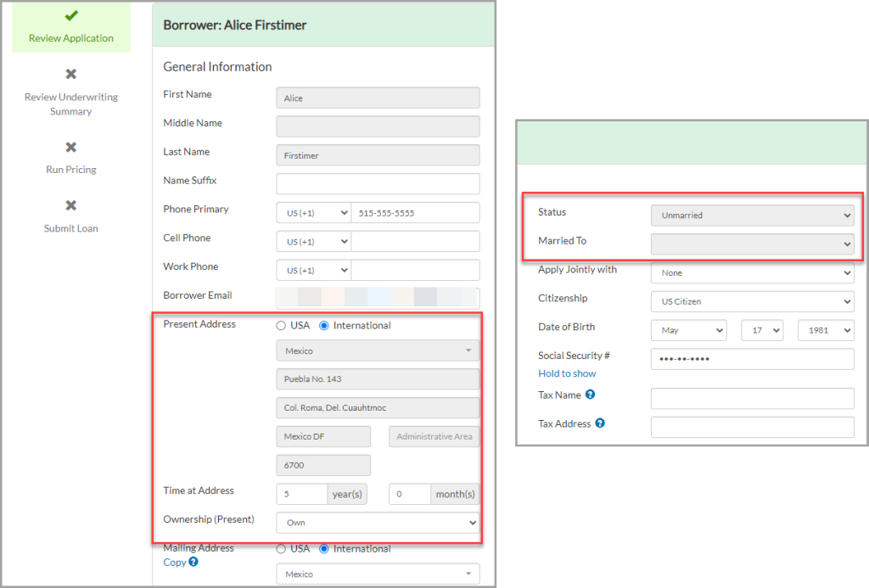Go to Submit Loan step
869x588 pixels.
coord(71,228)
